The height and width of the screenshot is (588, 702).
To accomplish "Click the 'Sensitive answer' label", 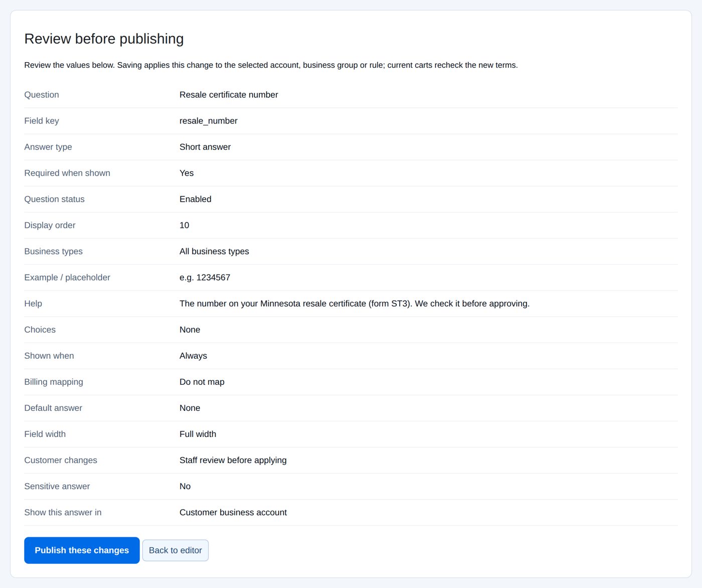I will (x=57, y=486).
